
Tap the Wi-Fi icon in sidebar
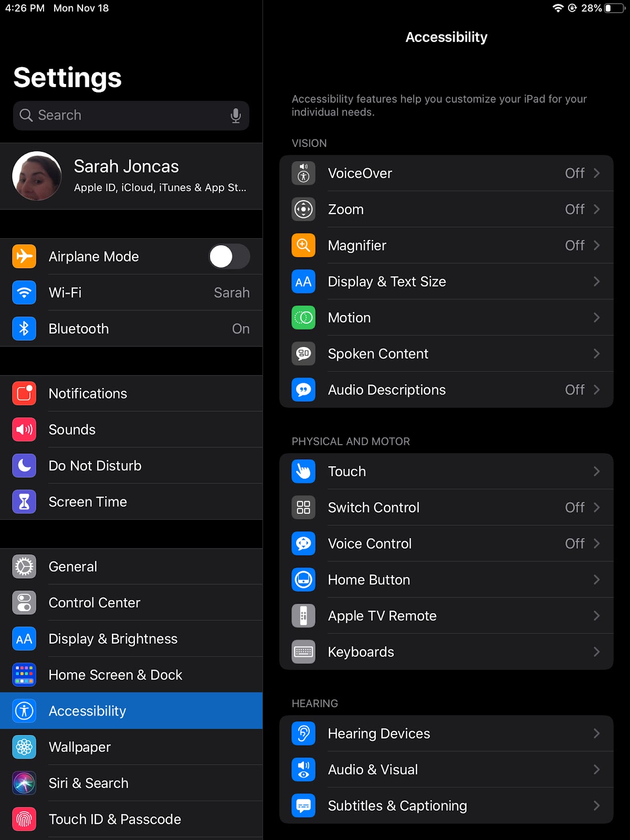tap(24, 292)
